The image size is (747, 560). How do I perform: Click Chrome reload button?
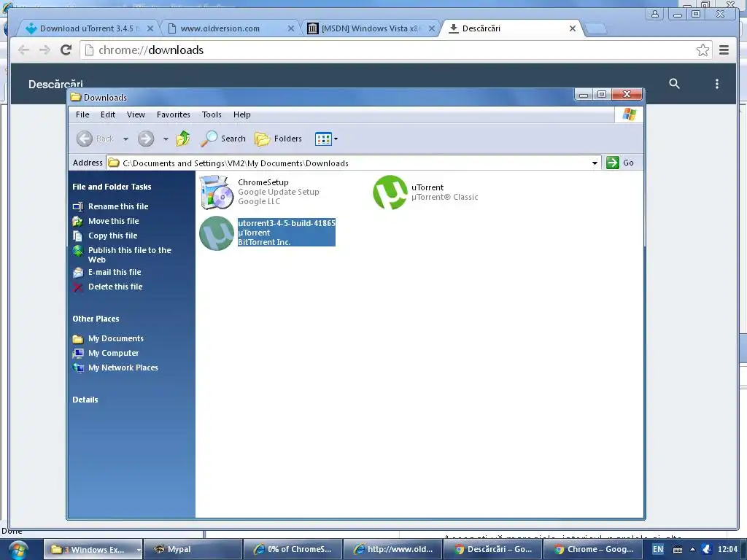click(66, 50)
